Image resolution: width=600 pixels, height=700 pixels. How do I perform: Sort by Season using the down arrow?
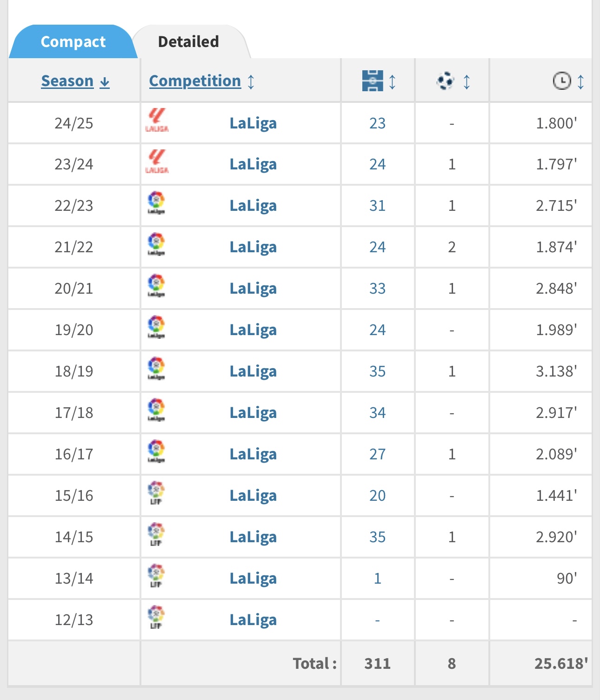[x=105, y=82]
